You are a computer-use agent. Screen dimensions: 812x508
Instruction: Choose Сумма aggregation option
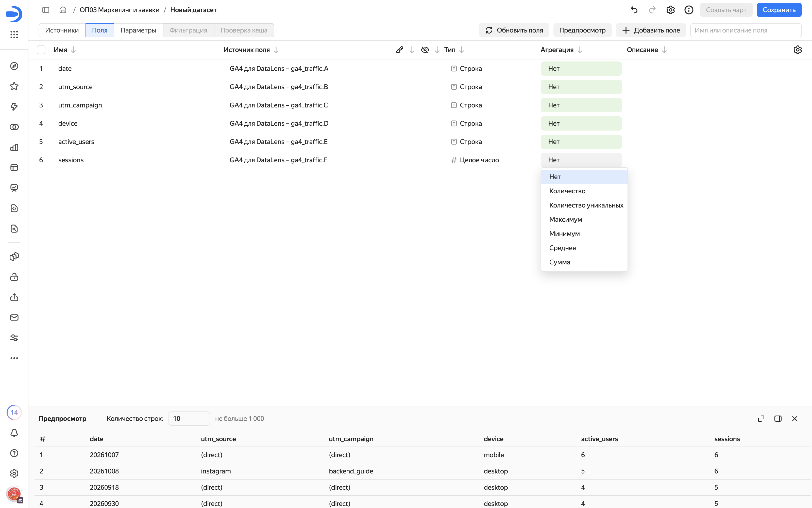point(584,262)
